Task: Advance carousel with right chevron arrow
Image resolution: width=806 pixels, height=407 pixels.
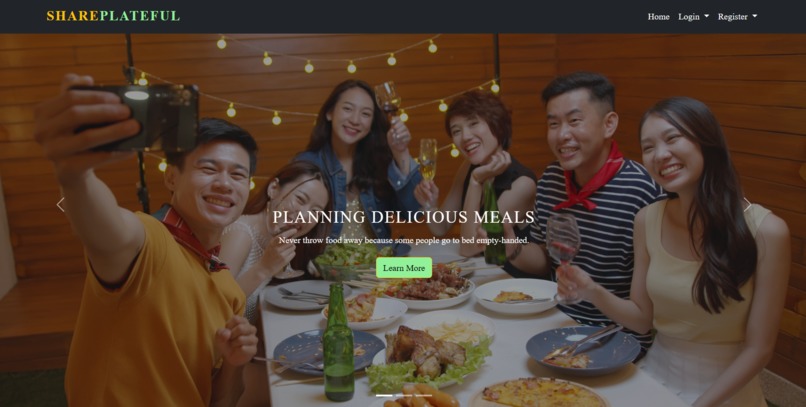Action: click(x=747, y=205)
